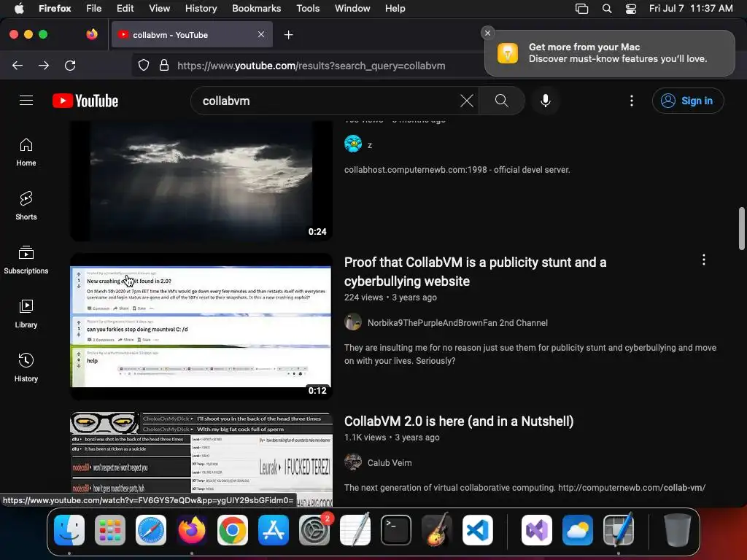Open the clock showing Fri Jul 7 11:37 AM
747x560 pixels.
[x=690, y=9]
